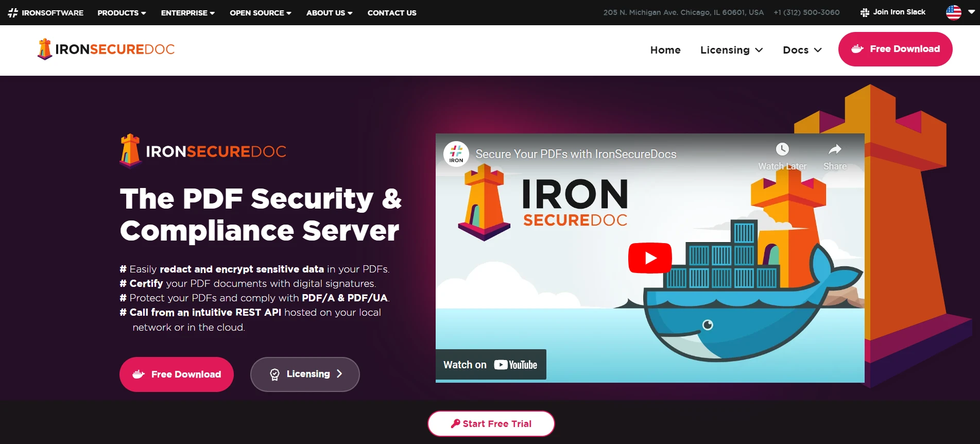
Task: Play the IronSecureDocs YouTube video
Action: pos(650,258)
